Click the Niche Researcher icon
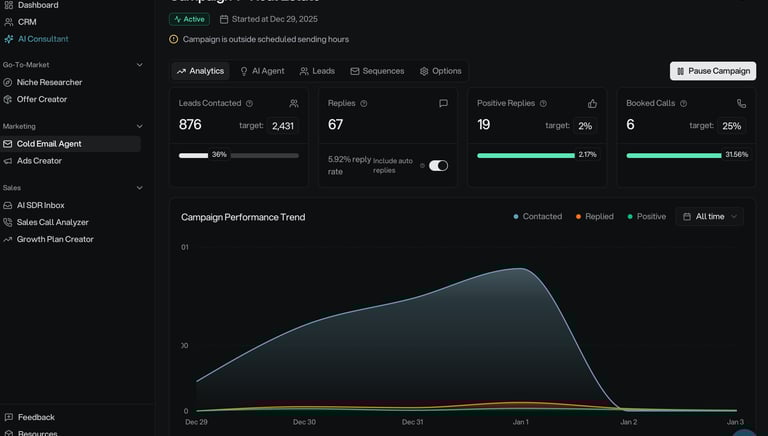Screen dimensions: 768x436 click(x=9, y=82)
